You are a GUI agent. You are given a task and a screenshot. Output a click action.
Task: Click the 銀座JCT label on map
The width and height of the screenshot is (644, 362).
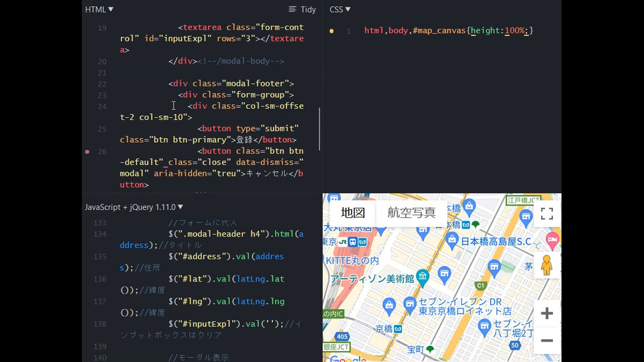(336, 347)
